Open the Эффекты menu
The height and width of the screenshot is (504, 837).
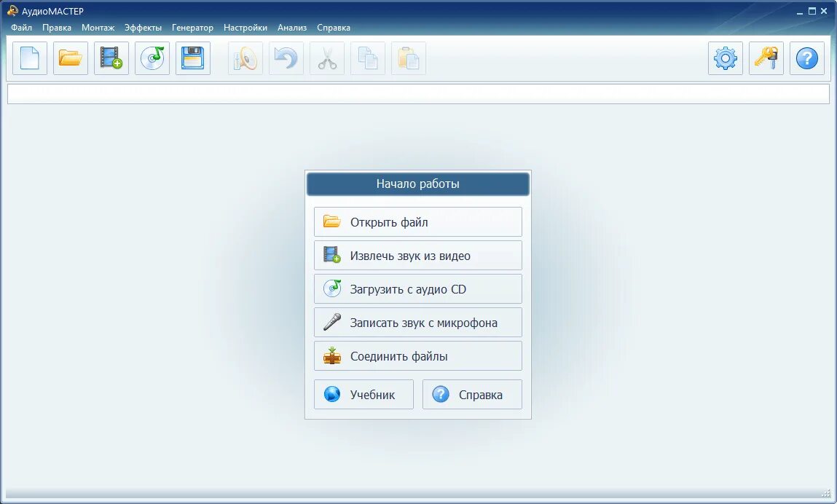[x=143, y=28]
